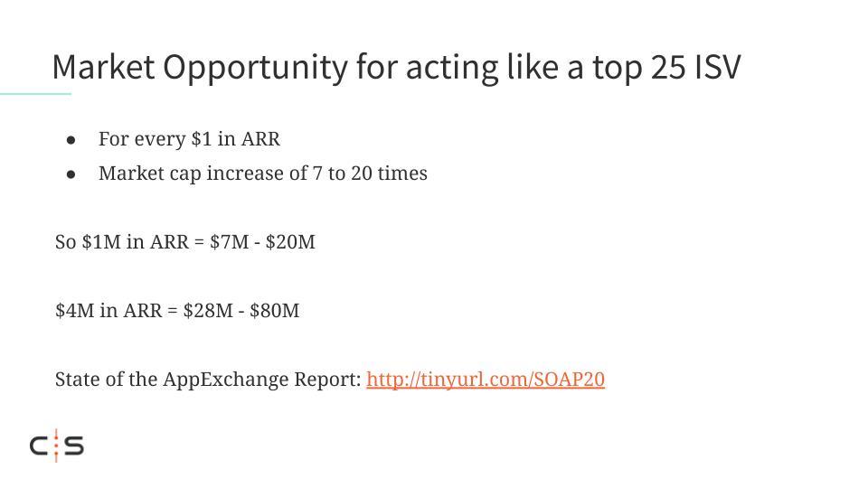Click the slide title about top 25 ISV

pos(396,68)
